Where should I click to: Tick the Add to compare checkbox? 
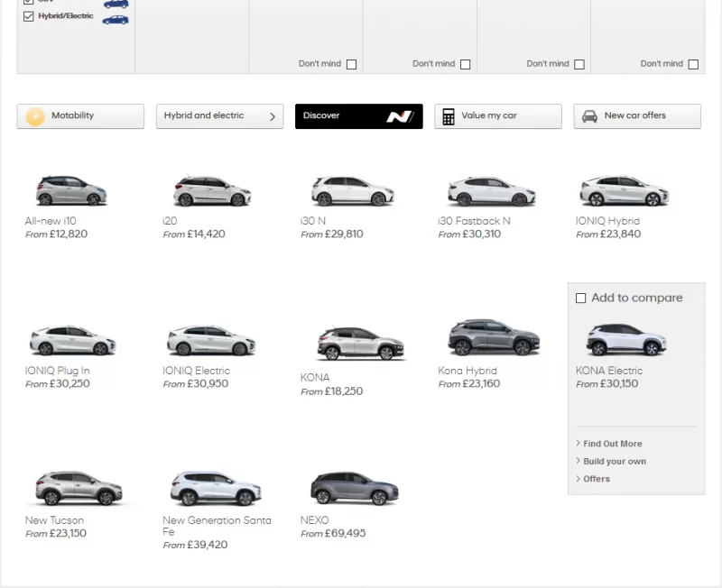click(581, 299)
